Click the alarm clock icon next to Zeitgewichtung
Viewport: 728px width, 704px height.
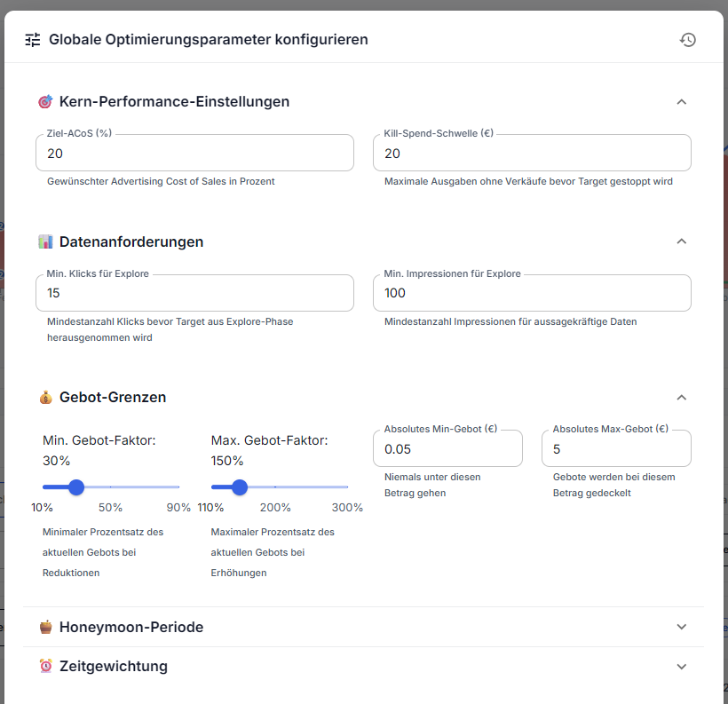point(44,666)
